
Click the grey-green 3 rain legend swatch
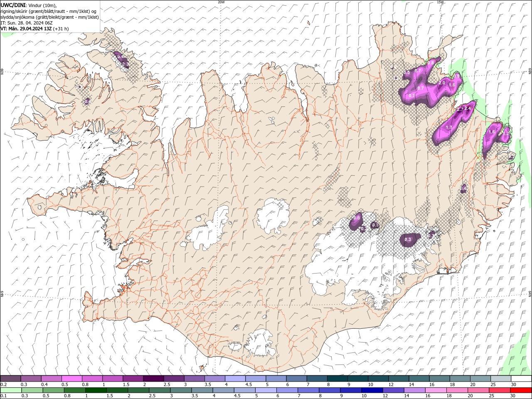tap(180, 390)
